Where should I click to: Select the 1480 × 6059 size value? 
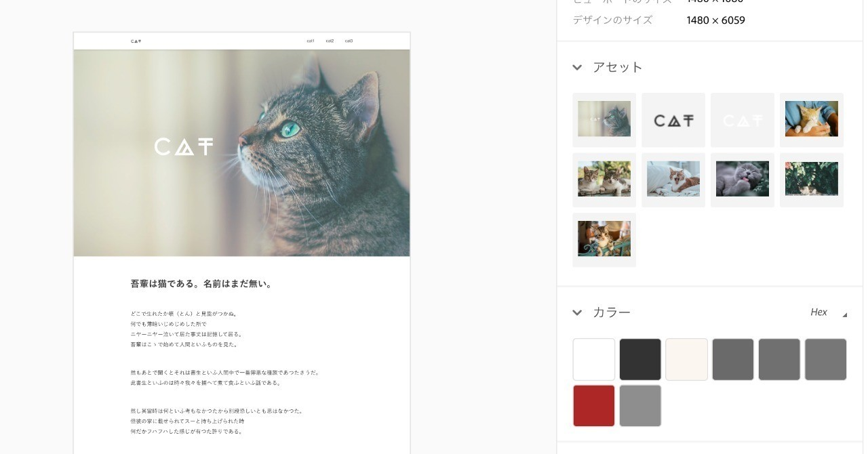(x=715, y=20)
